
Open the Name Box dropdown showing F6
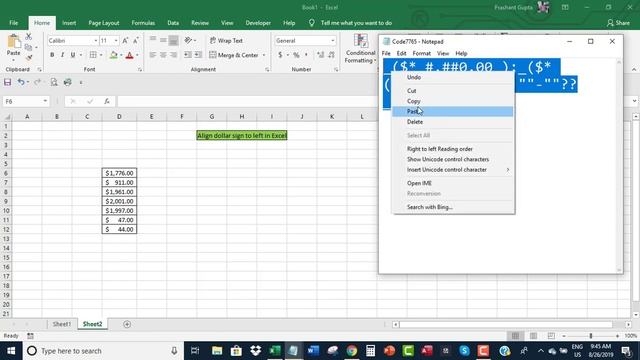click(x=45, y=101)
